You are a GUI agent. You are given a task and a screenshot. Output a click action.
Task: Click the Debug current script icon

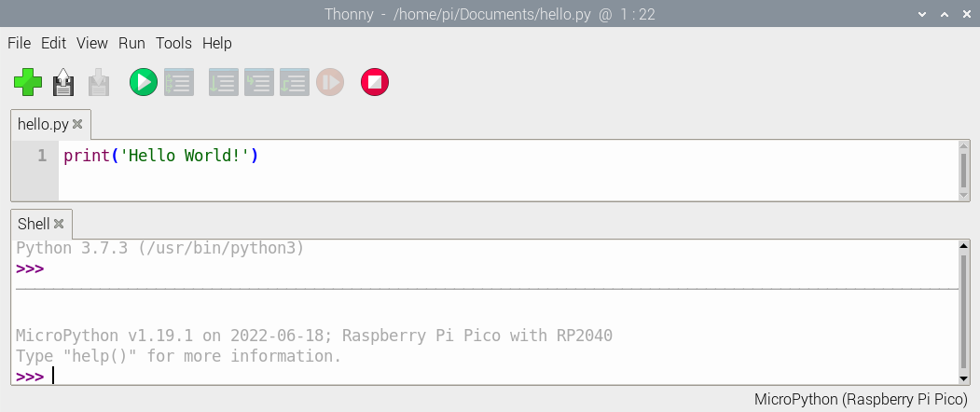click(x=178, y=83)
